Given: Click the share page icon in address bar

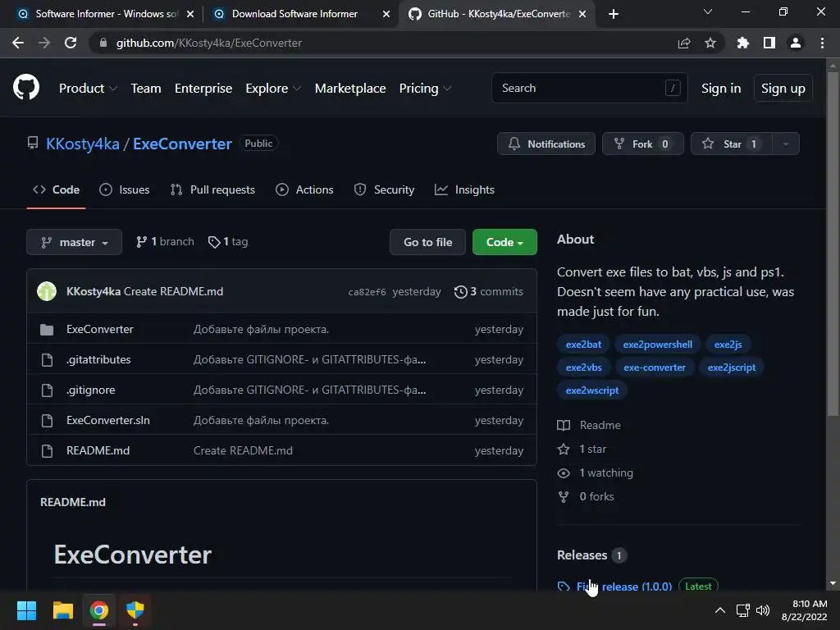Looking at the screenshot, I should pos(683,43).
